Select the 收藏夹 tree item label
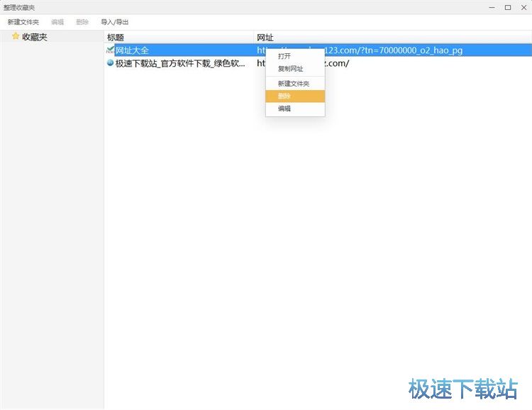Viewport: 532px width, 410px height. click(x=35, y=37)
